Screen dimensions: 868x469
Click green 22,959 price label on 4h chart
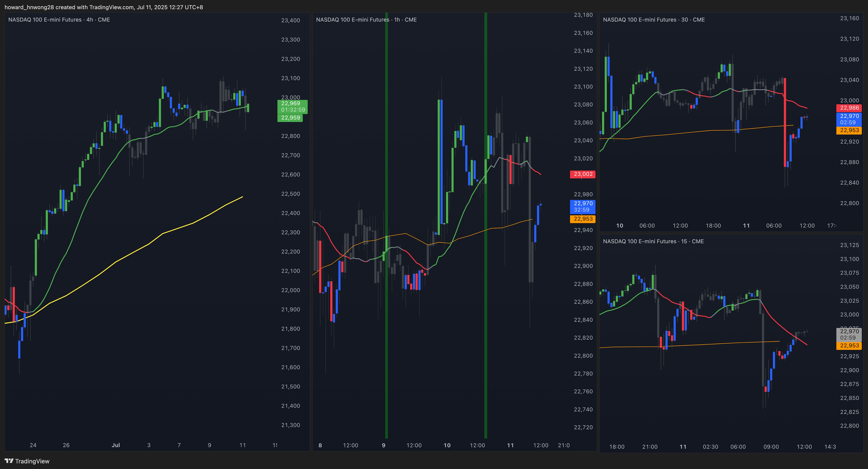(290, 118)
